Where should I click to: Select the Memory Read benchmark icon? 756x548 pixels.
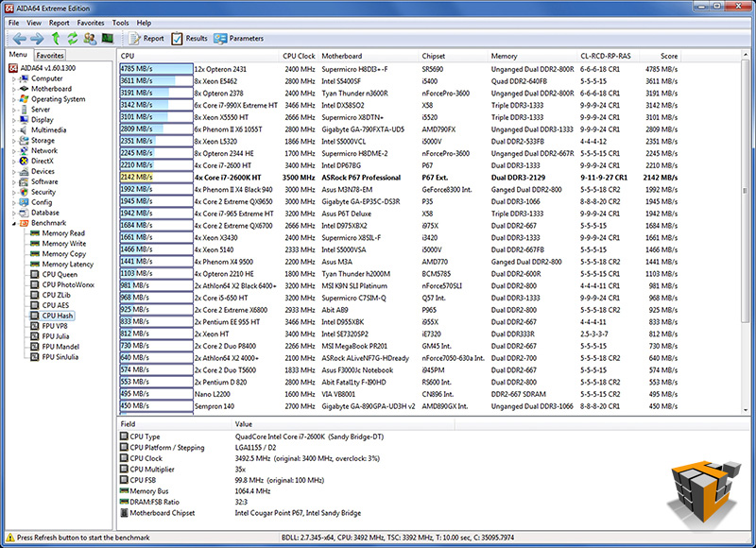35,233
